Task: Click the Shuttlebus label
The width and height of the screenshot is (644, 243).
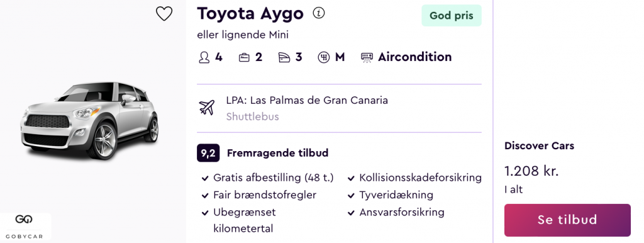Action: point(253,116)
